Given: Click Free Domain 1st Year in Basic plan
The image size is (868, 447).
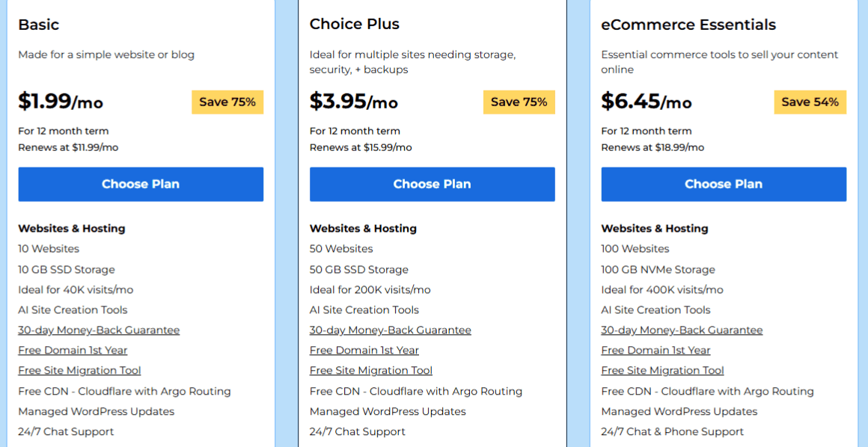Looking at the screenshot, I should click(x=73, y=351).
